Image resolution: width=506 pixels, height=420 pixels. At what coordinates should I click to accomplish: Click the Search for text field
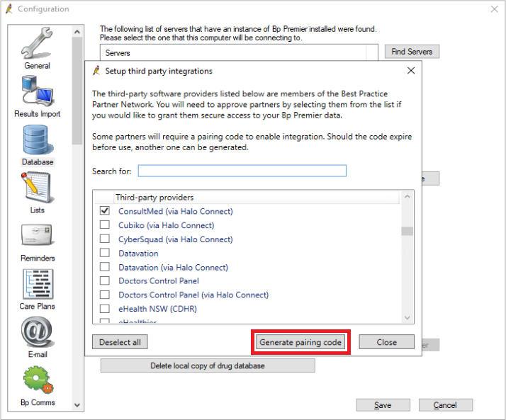coord(242,171)
